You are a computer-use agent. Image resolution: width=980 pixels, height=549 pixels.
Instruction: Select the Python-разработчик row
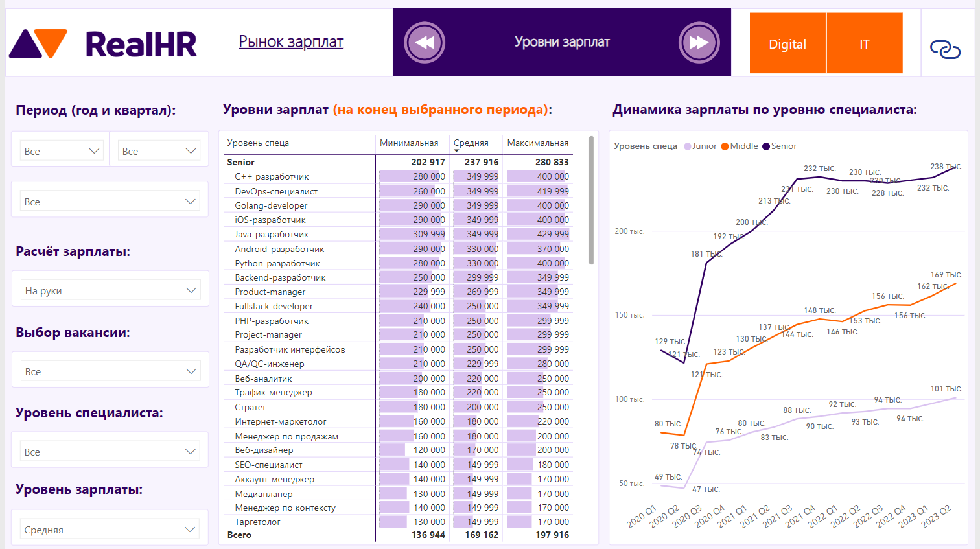tap(398, 263)
